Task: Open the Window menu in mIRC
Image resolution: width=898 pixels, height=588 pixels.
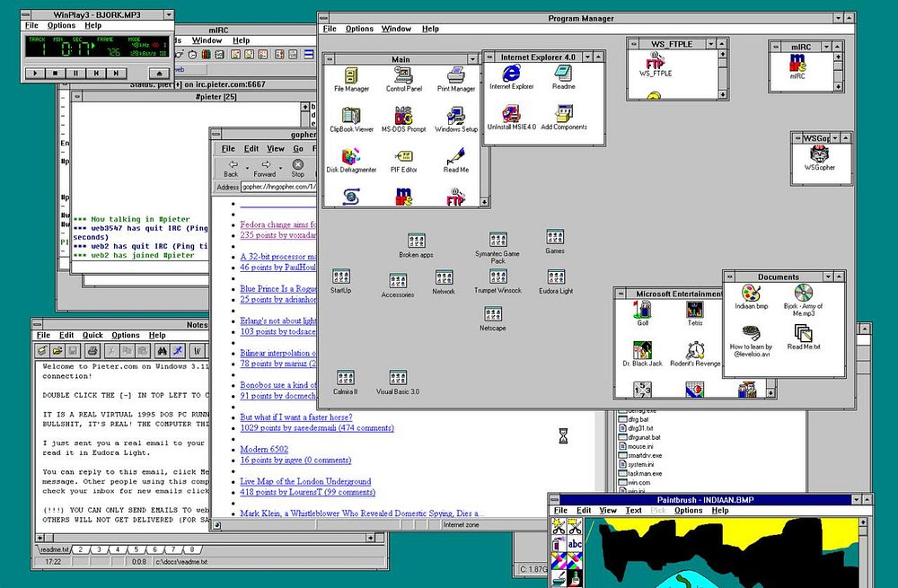Action: click(207, 40)
